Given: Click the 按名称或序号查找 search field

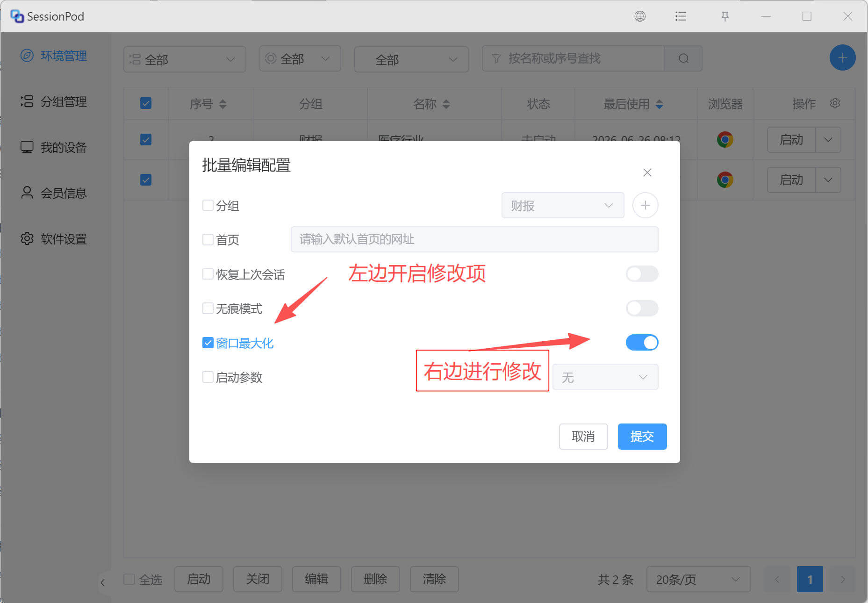Looking at the screenshot, I should pos(574,58).
